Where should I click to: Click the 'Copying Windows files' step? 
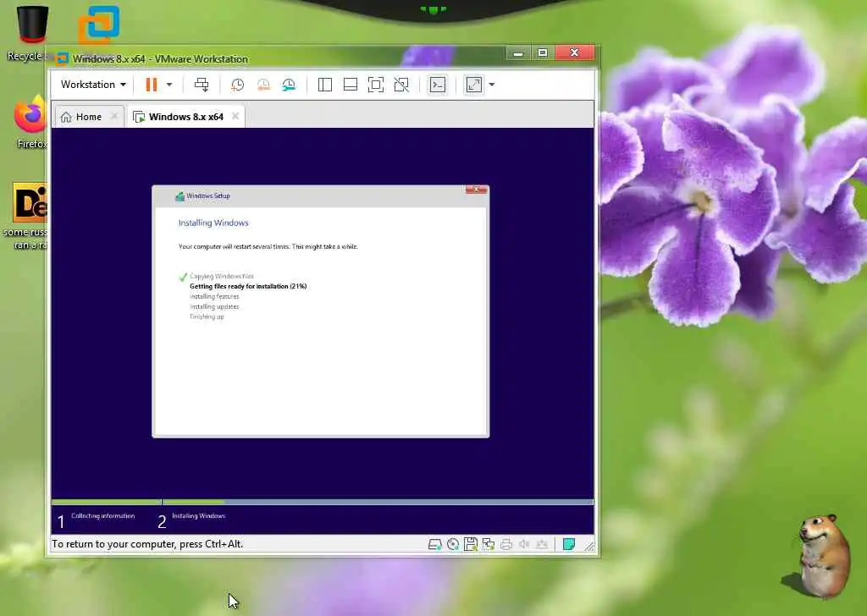pos(221,276)
